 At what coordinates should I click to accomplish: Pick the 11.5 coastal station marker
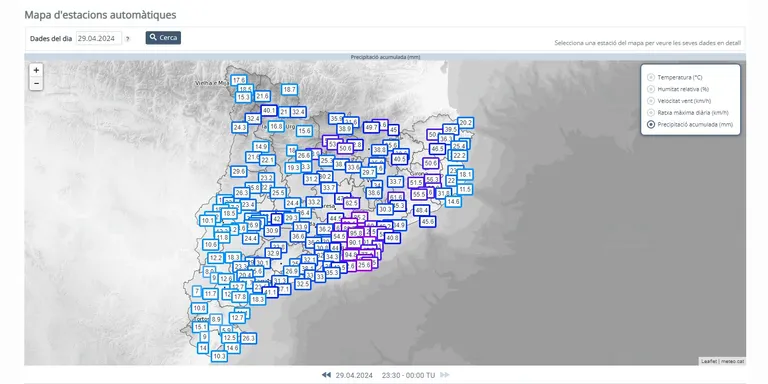(x=465, y=189)
